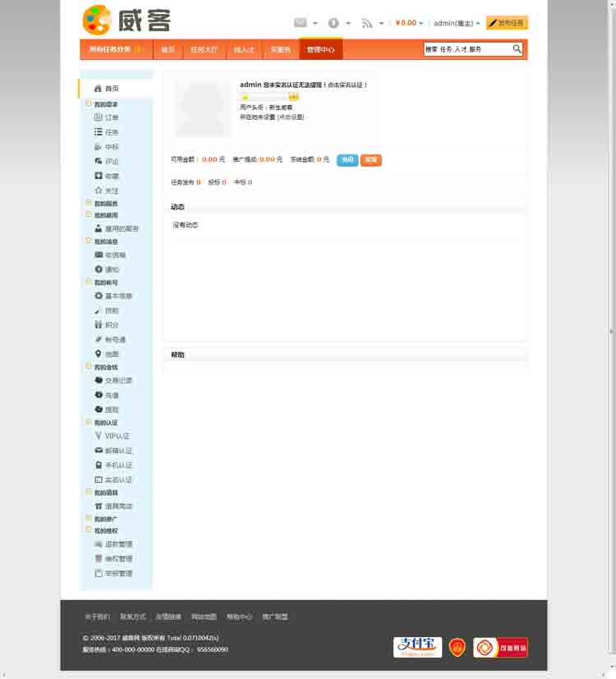The image size is (616, 679).
Task: Open 收信箱 inbox icon in sidebar
Action: (99, 255)
